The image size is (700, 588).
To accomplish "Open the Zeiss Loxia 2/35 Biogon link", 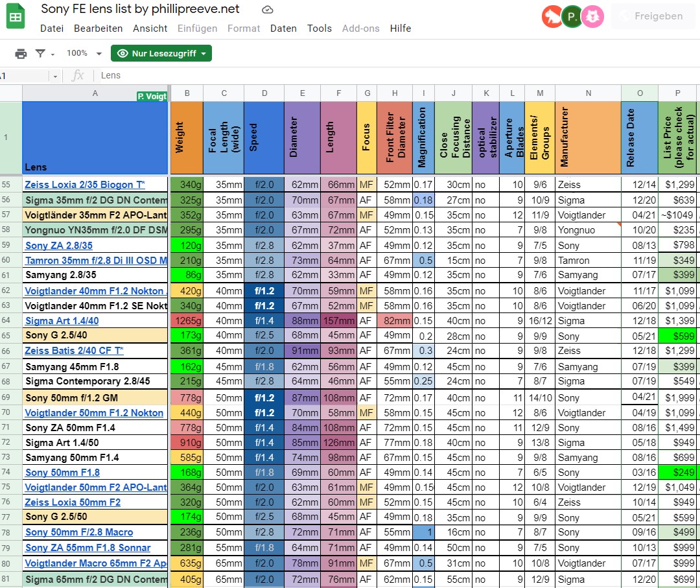I will click(85, 185).
